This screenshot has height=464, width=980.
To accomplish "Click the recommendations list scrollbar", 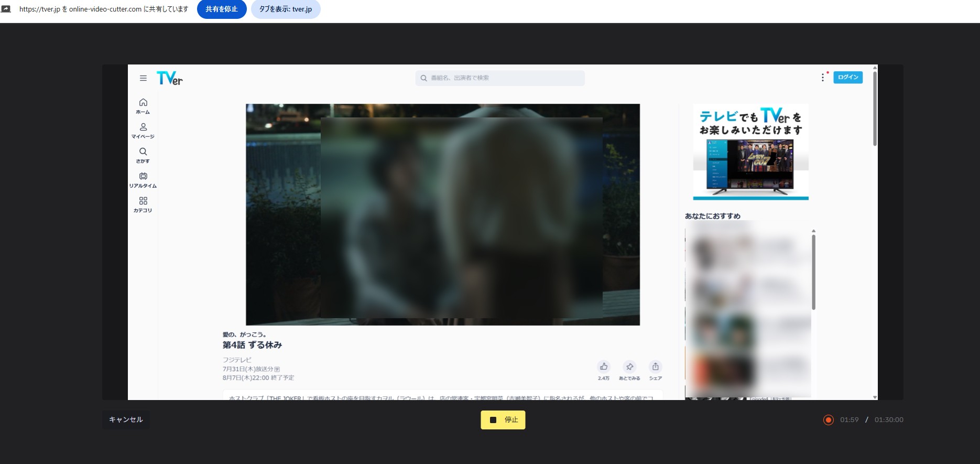I will [813, 272].
